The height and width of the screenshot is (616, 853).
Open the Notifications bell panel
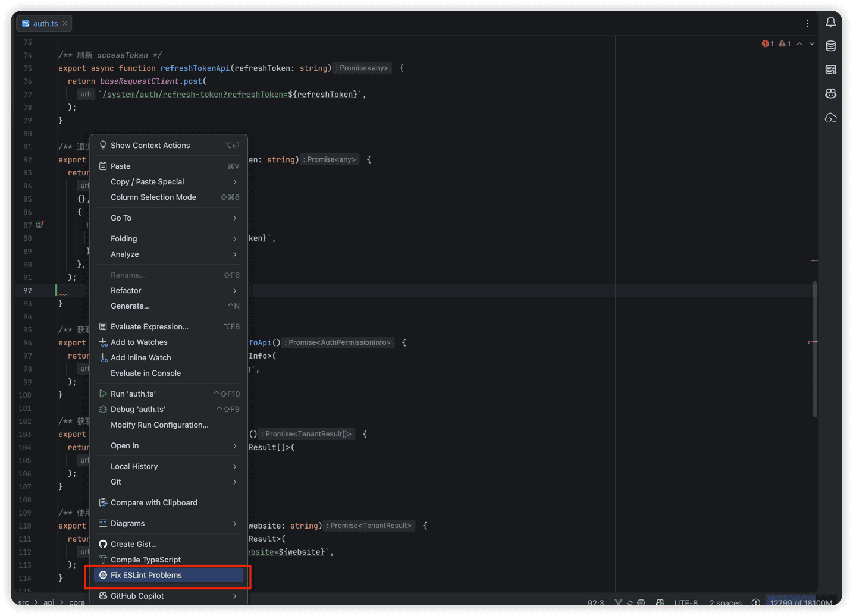coord(830,23)
